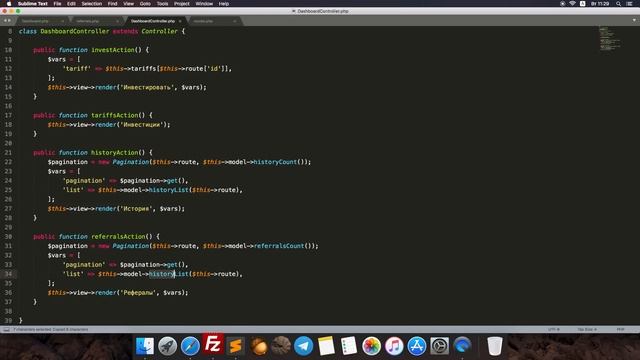This screenshot has width=640, height=360.
Task: Open the tab list dropdown arrow
Action: (x=634, y=20)
